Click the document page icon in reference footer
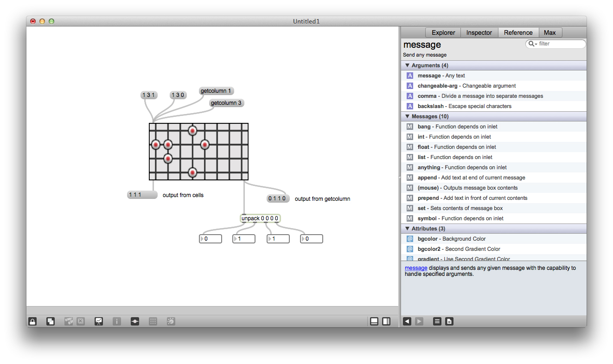This screenshot has width=613, height=364. tap(449, 321)
